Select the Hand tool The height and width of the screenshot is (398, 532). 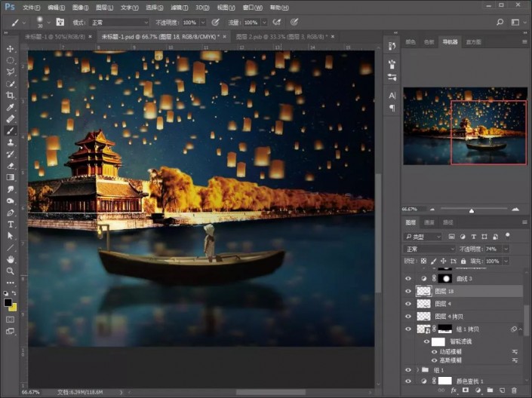coord(10,259)
